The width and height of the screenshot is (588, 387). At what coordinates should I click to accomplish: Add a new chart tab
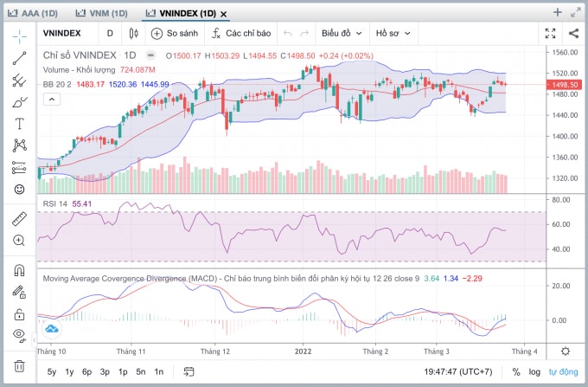tap(557, 12)
